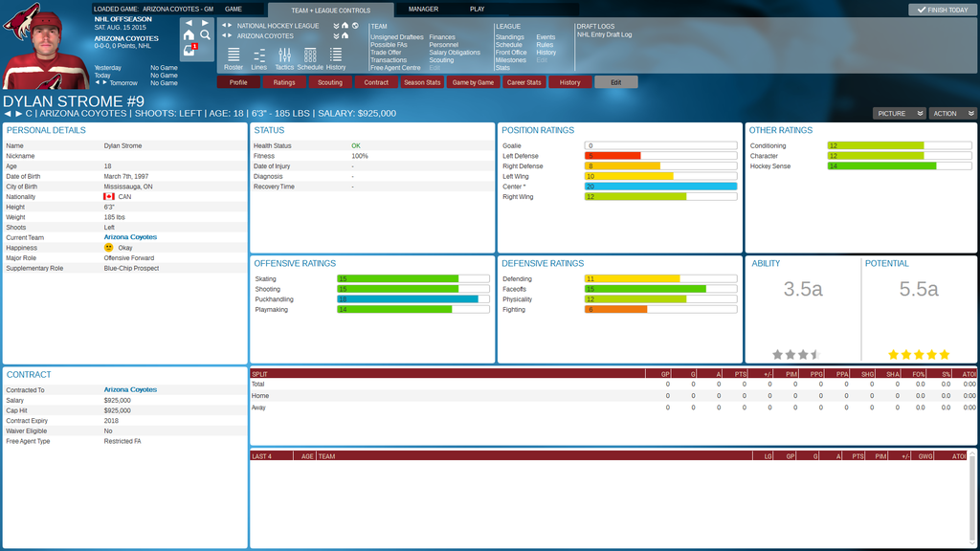Go back with the left navigation arrow
Image resolution: width=980 pixels, height=551 pixels.
[x=189, y=23]
